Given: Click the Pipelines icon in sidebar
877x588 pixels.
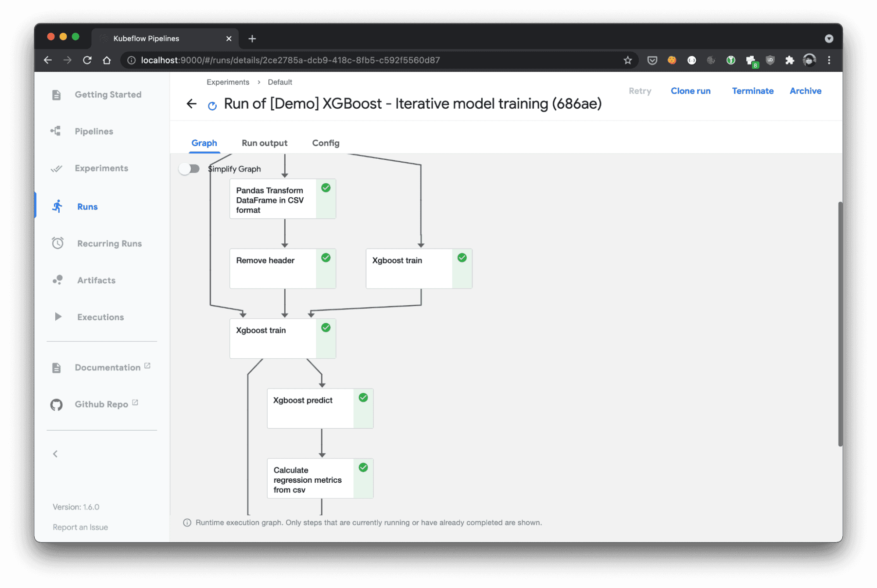Looking at the screenshot, I should pyautogui.click(x=56, y=131).
